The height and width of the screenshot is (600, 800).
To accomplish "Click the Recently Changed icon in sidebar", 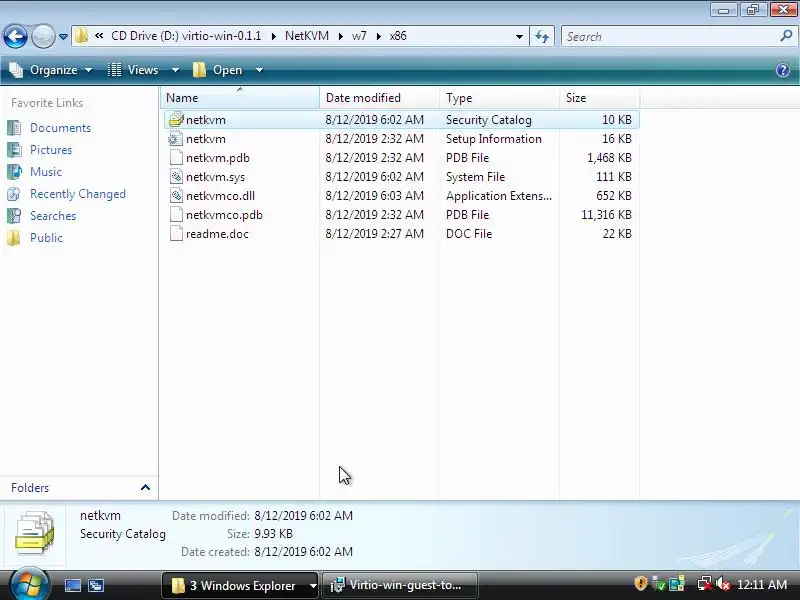I will (x=14, y=194).
